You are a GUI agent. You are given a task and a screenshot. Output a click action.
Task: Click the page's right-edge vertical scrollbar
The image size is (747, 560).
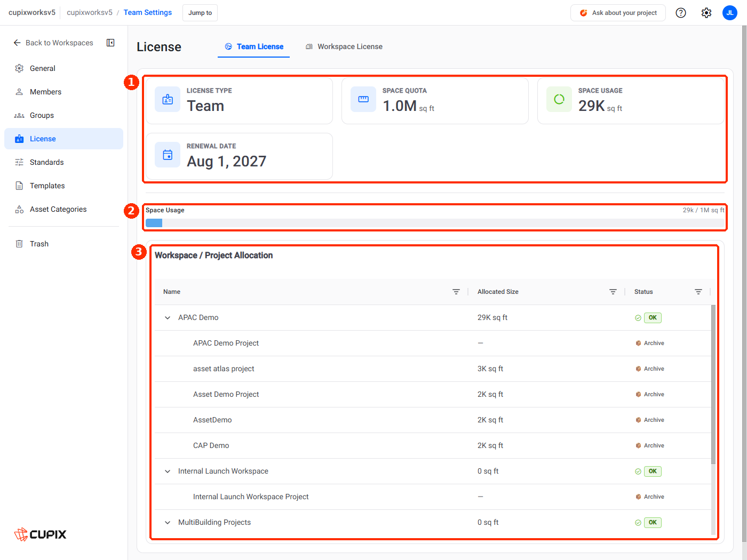point(744,283)
